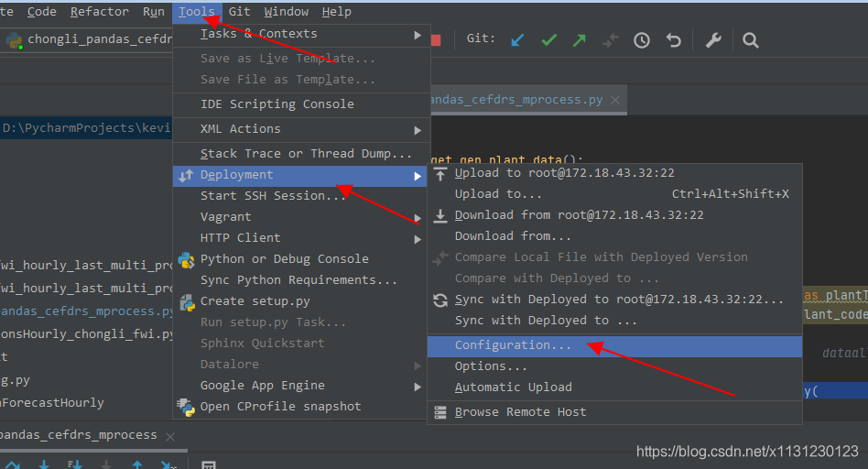Select Sync with Deployed to ... entry
Screen dimensions: 868x469
pos(614,322)
